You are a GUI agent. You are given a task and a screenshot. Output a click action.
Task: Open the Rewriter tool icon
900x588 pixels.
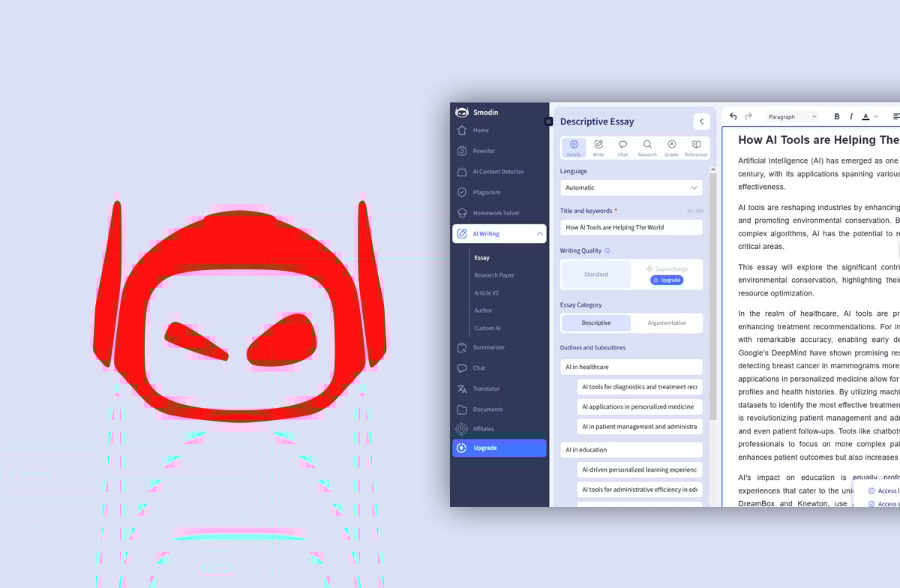pyautogui.click(x=462, y=151)
